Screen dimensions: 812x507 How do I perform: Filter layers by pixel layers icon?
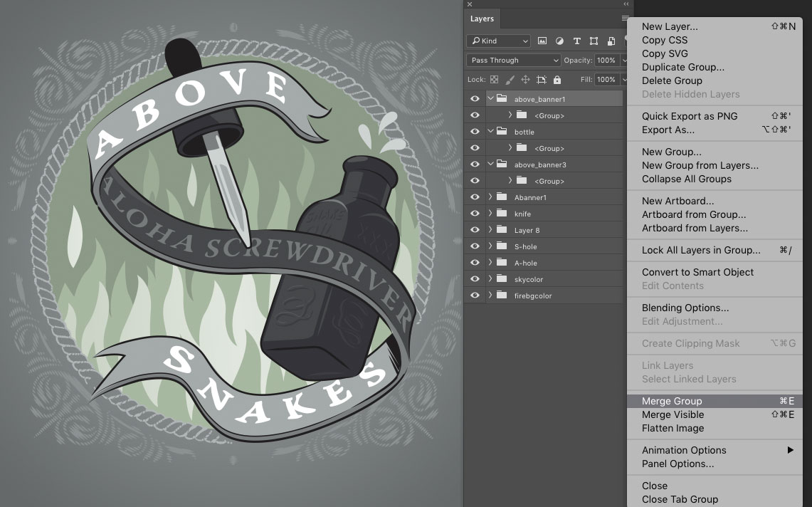pos(542,41)
